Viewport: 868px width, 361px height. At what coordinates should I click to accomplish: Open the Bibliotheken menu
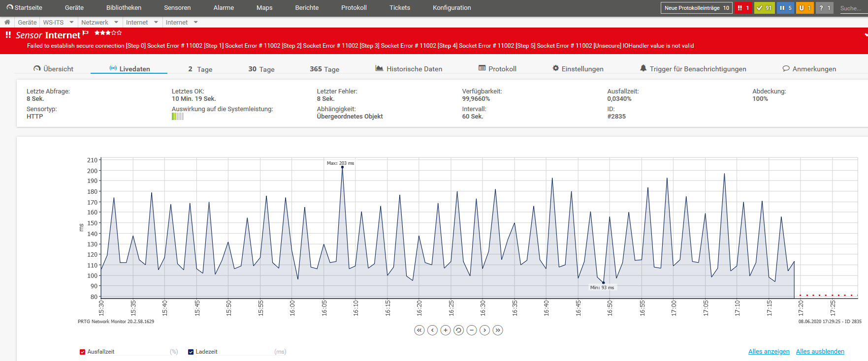[124, 8]
